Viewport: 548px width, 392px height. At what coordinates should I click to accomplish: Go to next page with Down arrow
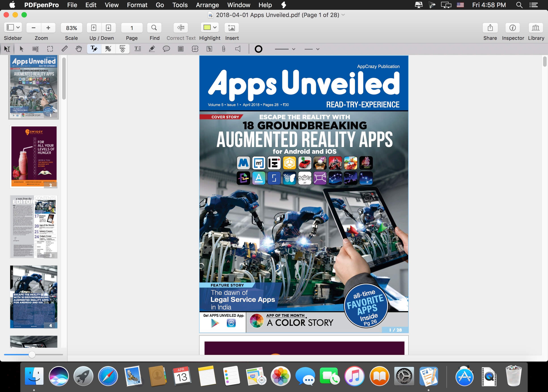(108, 28)
